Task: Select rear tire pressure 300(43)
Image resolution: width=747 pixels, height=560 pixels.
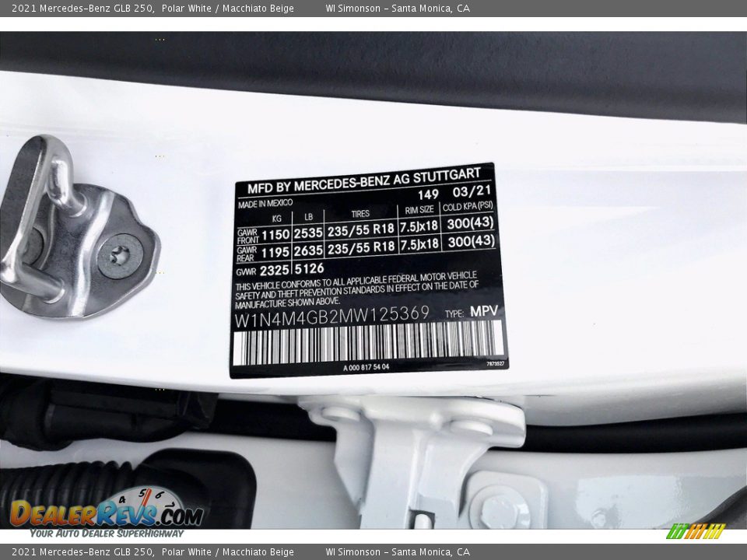Action: tap(471, 241)
